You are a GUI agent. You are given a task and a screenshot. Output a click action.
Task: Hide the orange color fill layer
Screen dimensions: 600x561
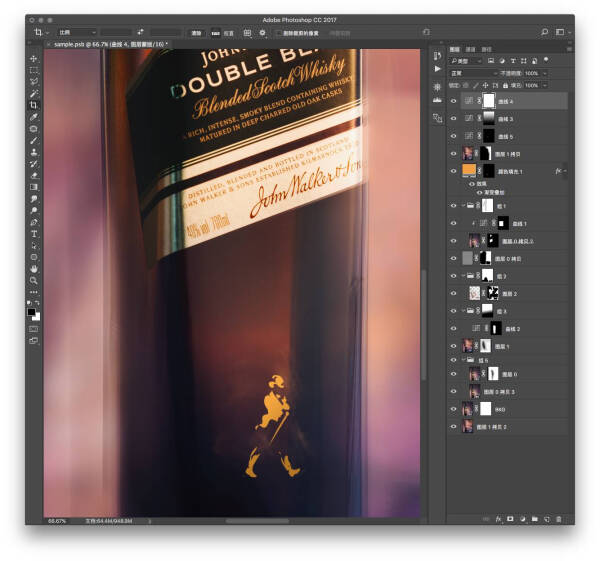coord(453,171)
